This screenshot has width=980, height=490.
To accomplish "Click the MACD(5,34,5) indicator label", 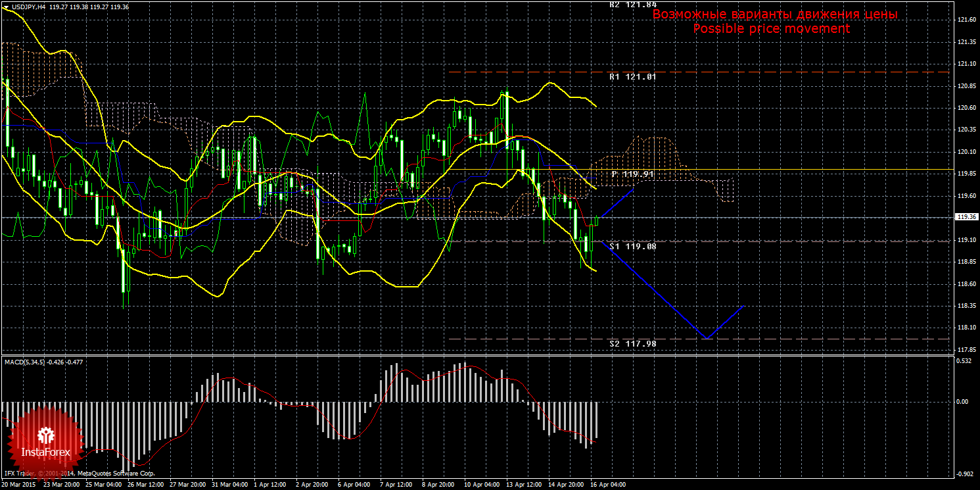I will (x=24, y=362).
